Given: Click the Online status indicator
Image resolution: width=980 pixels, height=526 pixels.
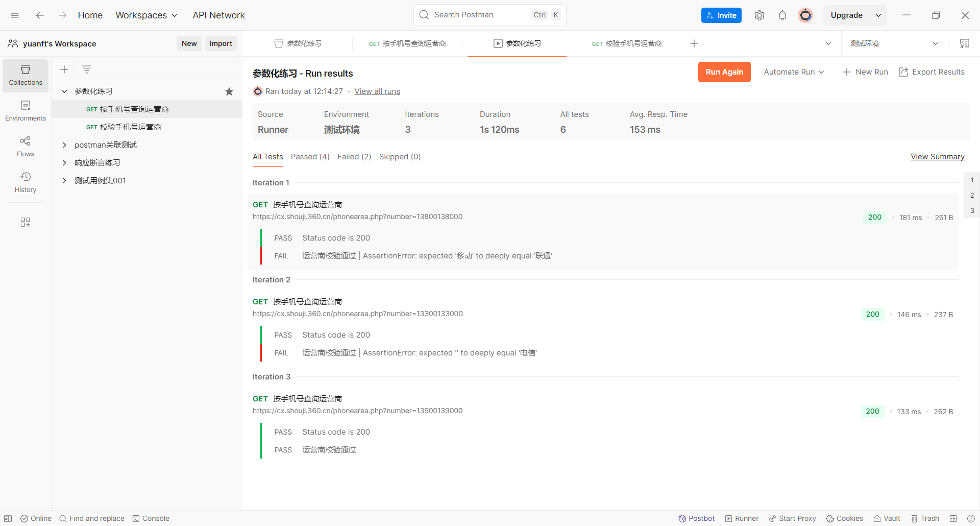Looking at the screenshot, I should pos(36,518).
